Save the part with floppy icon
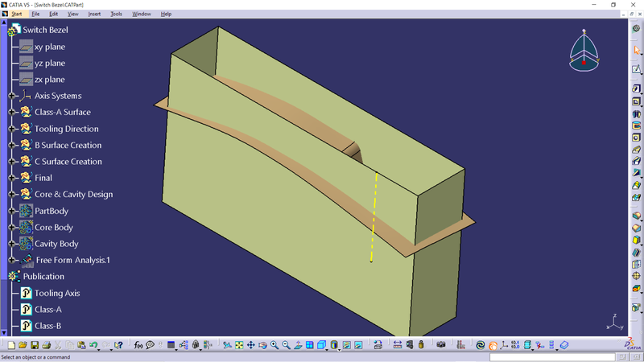 tap(35, 345)
